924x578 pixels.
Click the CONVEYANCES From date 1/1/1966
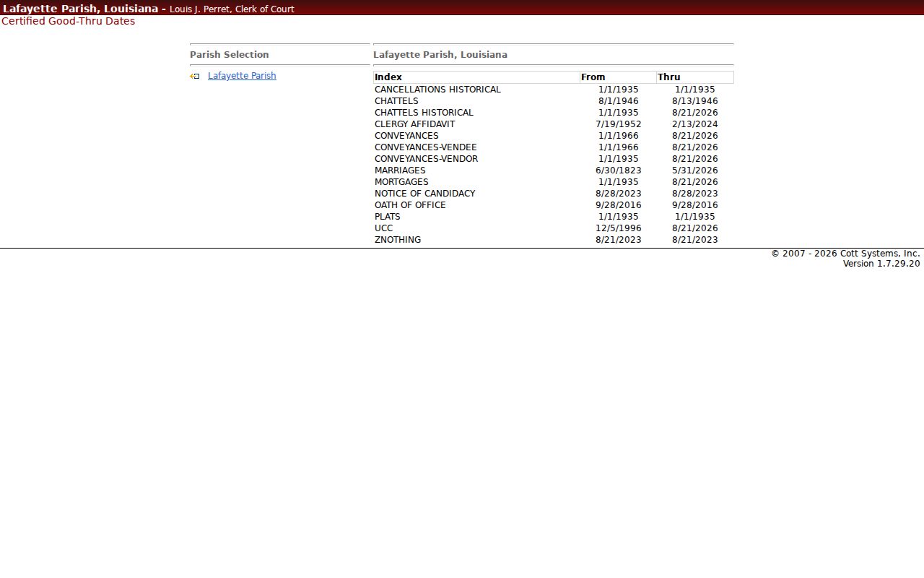[619, 136]
